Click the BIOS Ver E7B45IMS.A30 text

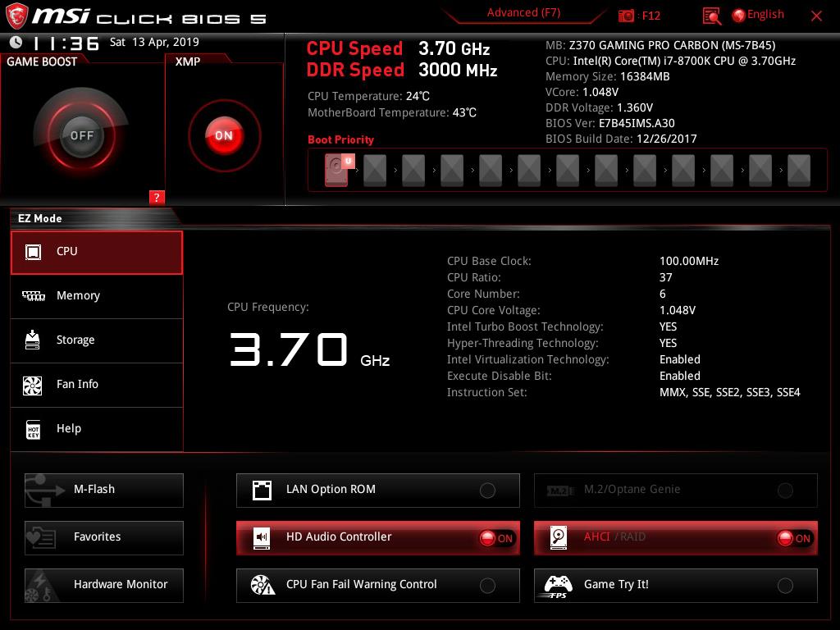(x=610, y=123)
